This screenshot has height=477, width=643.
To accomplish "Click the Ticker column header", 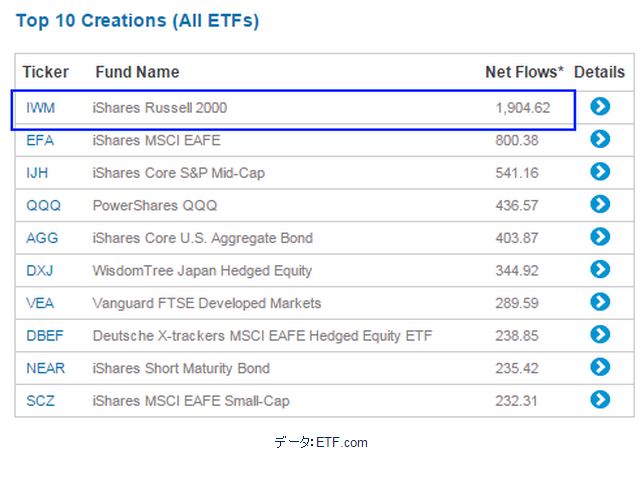I will [x=46, y=72].
